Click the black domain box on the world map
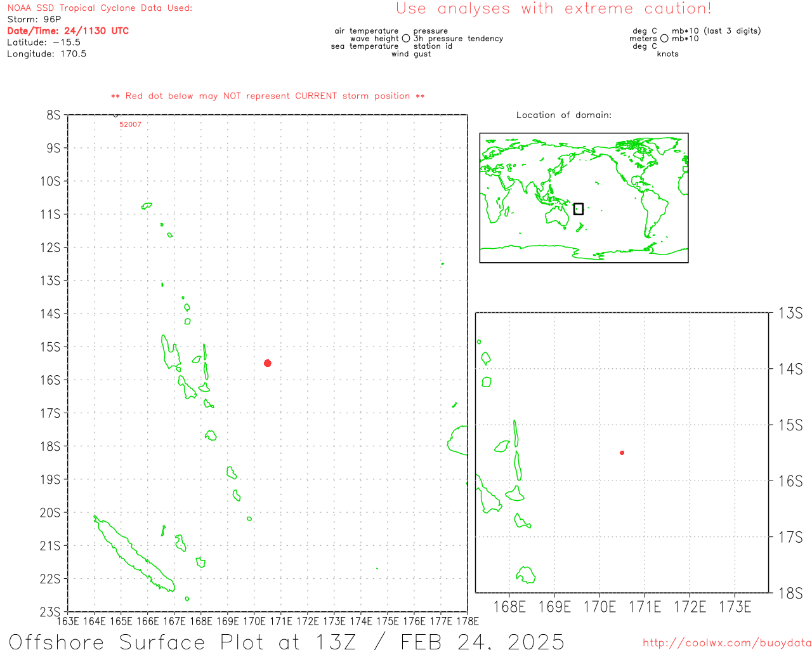Viewport: 812px width, 650px height. 579,209
